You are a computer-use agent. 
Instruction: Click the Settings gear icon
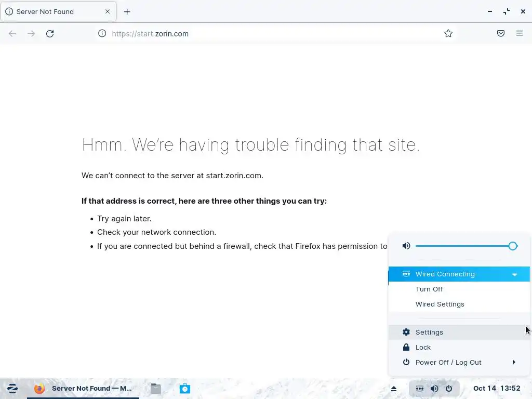coord(406,332)
